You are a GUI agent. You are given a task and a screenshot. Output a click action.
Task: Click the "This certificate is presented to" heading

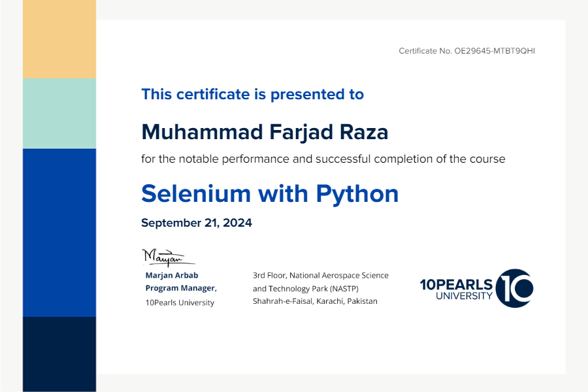tap(252, 94)
